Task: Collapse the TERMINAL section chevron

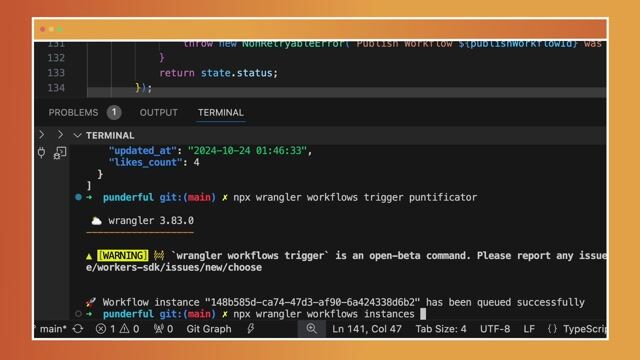Action: (x=77, y=136)
